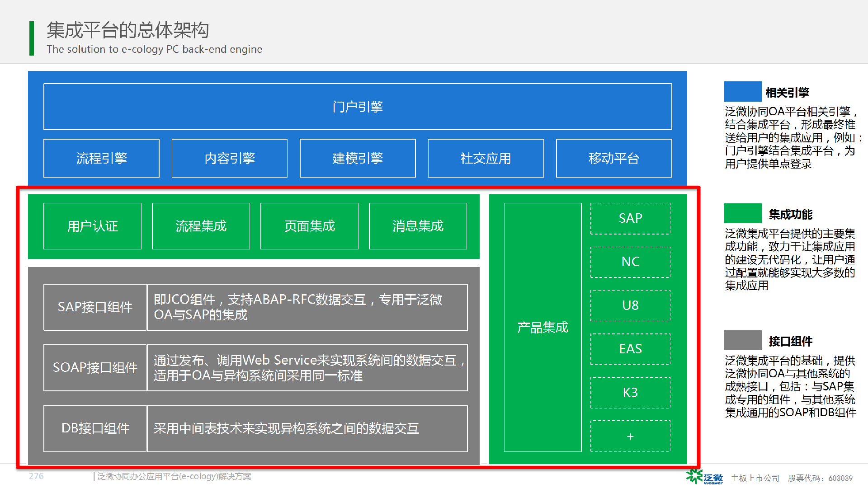Click the Web Service description text
This screenshot has height=488, width=868.
click(x=309, y=368)
